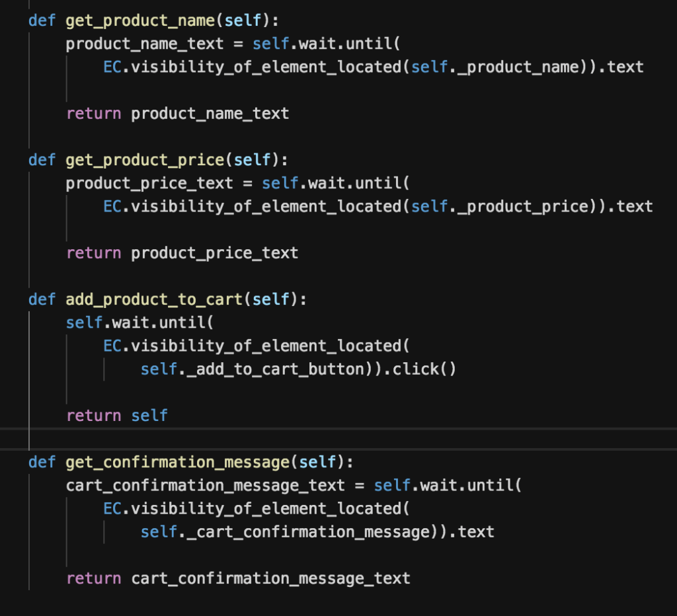
Task: Click the get_confirmation_message function name
Action: (177, 462)
